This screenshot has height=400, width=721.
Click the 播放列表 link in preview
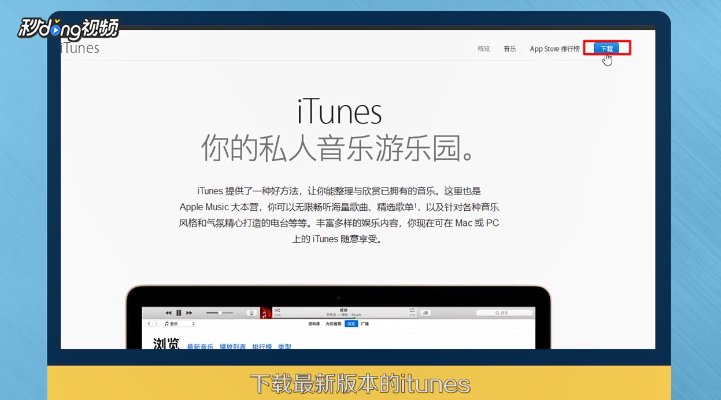(233, 346)
